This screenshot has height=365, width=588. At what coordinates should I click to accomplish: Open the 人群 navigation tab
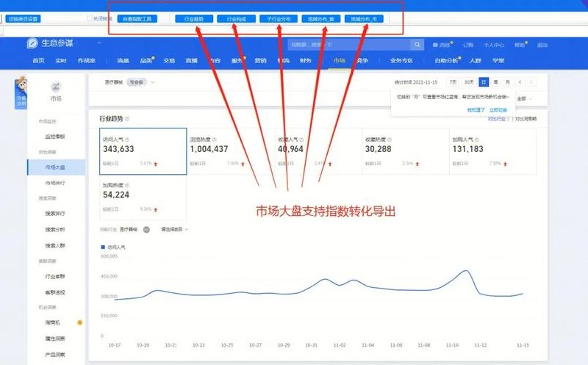tap(475, 60)
